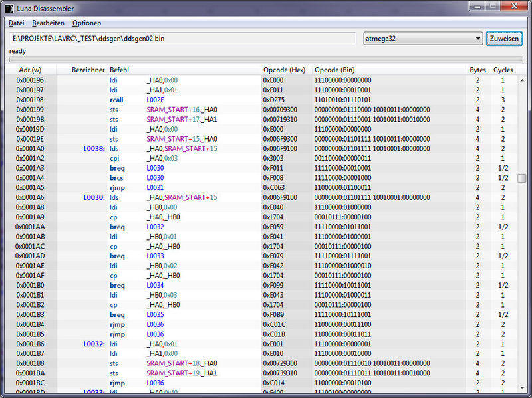Screen dimensions: 532x398
Task: Click the progress bar below ready status
Action: 265,59
